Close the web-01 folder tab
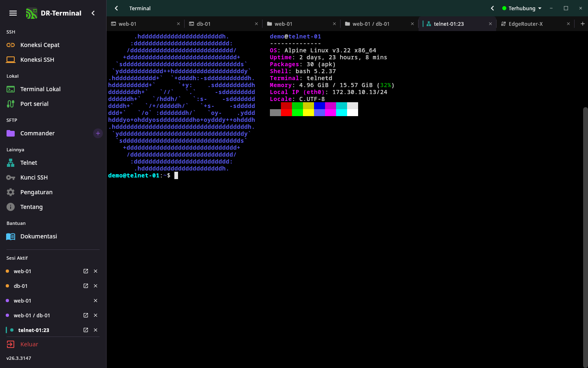588x368 pixels. (x=334, y=24)
